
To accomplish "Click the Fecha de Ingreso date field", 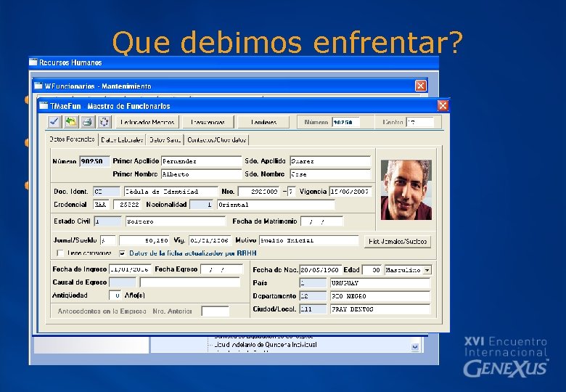I will click(x=130, y=269).
